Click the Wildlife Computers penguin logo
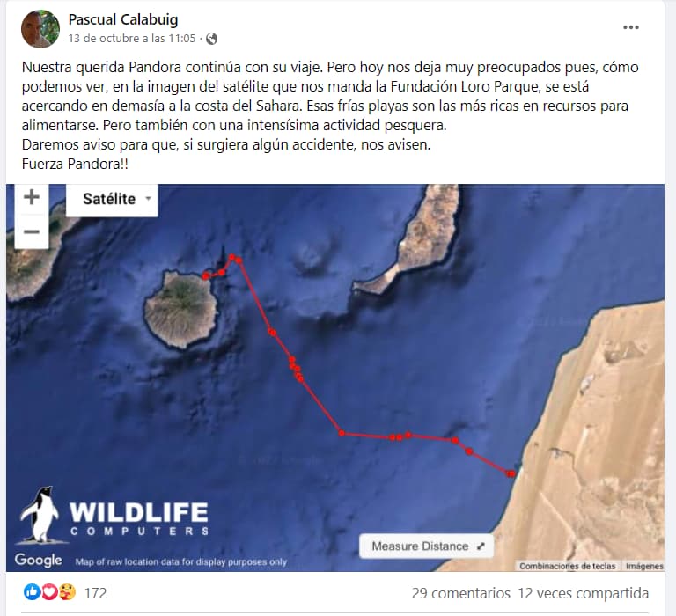The width and height of the screenshot is (676, 616). coord(40,515)
